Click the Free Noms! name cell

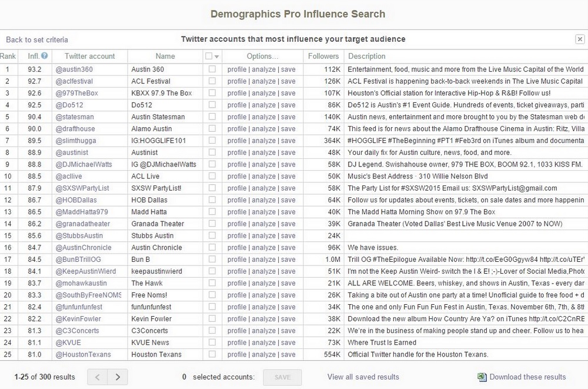pos(149,295)
